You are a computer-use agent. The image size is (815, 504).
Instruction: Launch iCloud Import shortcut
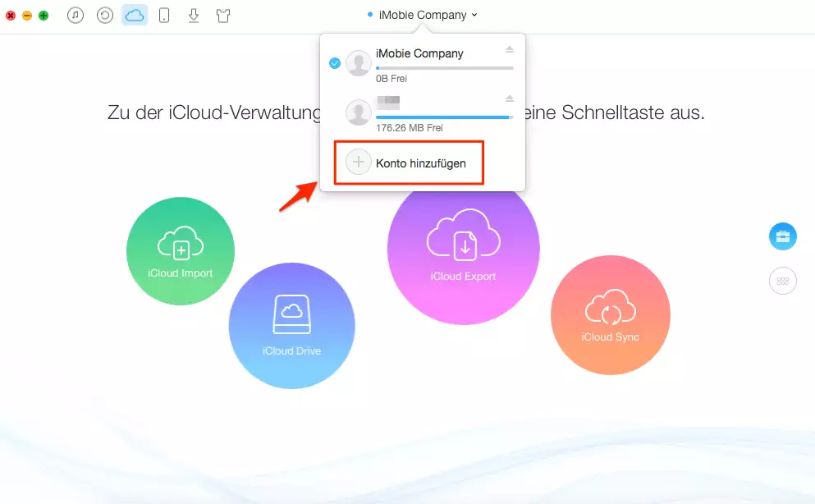click(x=181, y=251)
